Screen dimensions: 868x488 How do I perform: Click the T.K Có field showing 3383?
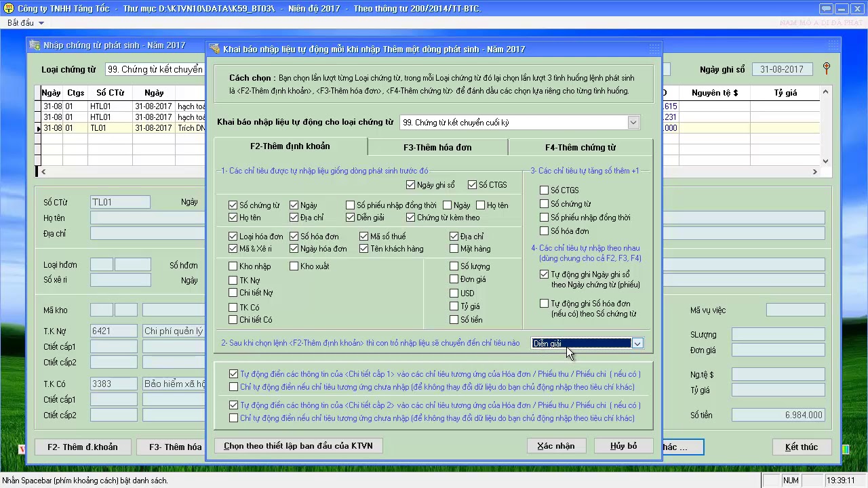point(114,384)
